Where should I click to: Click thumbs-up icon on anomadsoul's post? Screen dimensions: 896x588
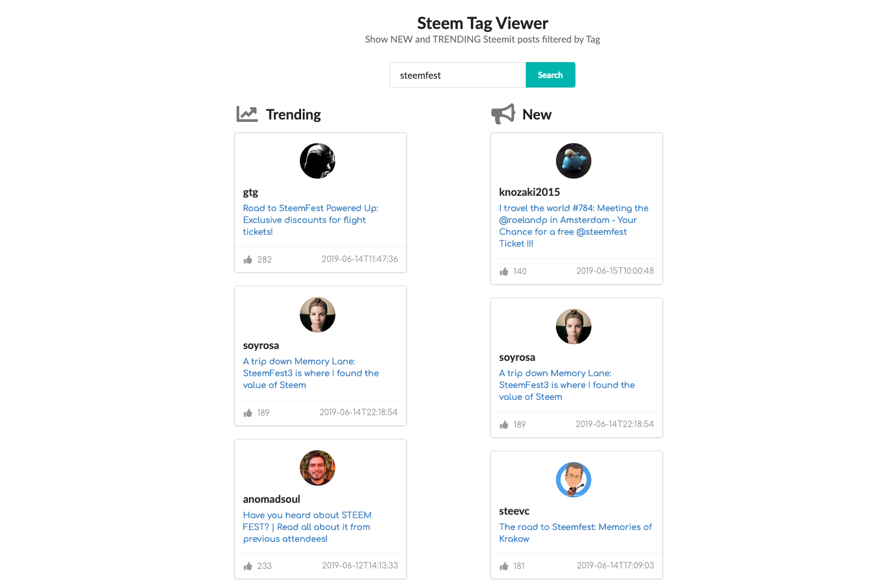pos(248,566)
